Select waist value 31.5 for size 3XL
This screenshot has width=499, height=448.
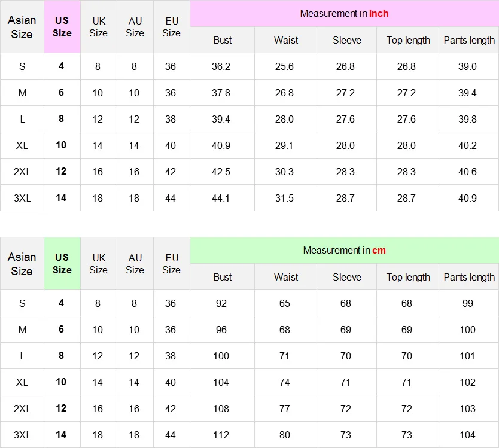(x=284, y=198)
